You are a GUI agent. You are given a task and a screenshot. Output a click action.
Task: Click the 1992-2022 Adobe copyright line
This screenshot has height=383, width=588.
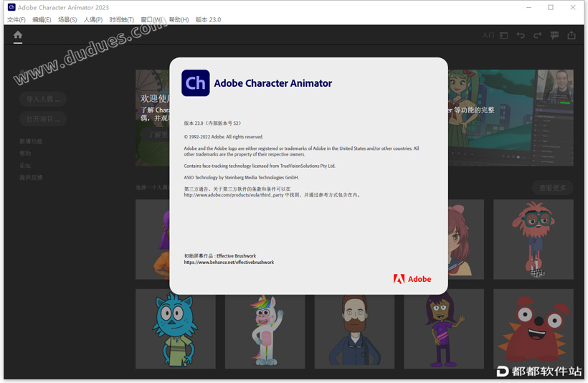click(x=224, y=137)
